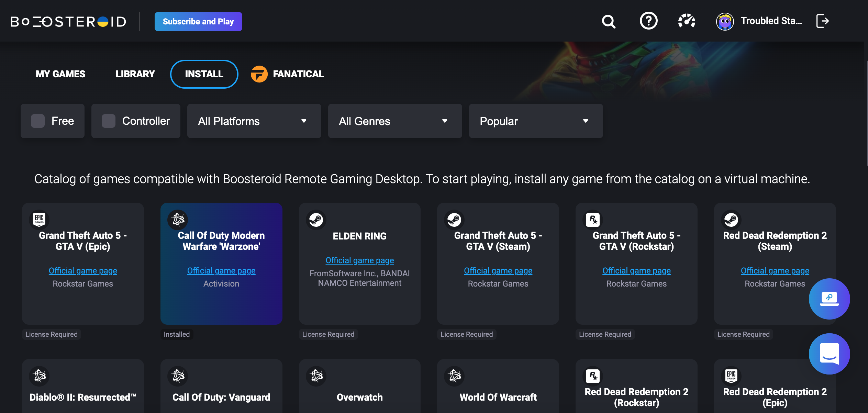The image size is (868, 413).
Task: Open Official game page link for GTA V (Steam)
Action: 498,271
